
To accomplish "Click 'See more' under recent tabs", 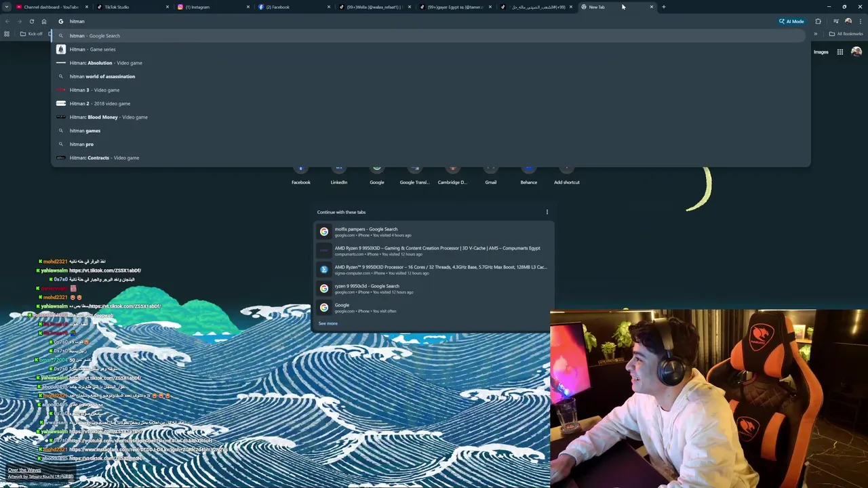I will tap(328, 323).
